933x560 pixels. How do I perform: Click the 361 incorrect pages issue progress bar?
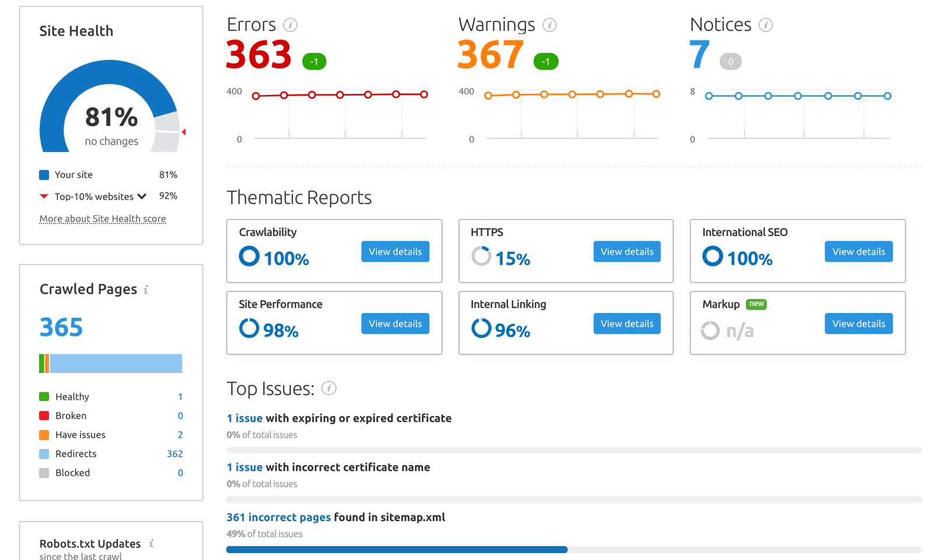[x=397, y=549]
